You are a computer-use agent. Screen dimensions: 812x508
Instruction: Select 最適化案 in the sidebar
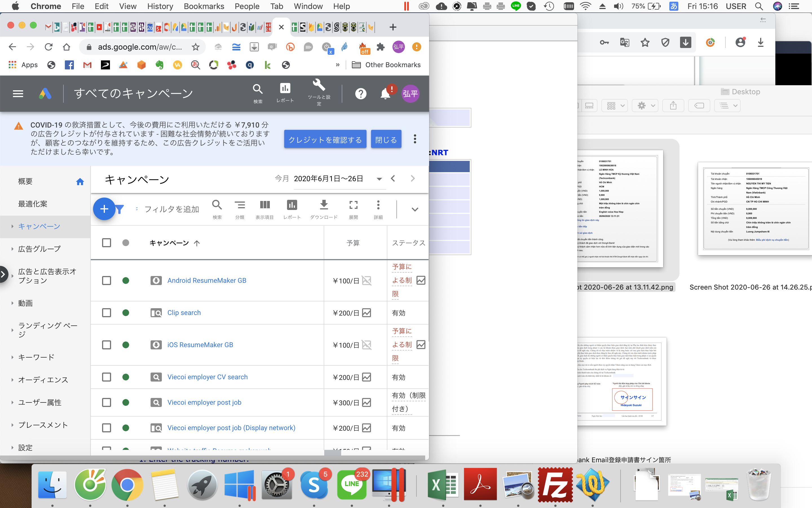point(32,204)
